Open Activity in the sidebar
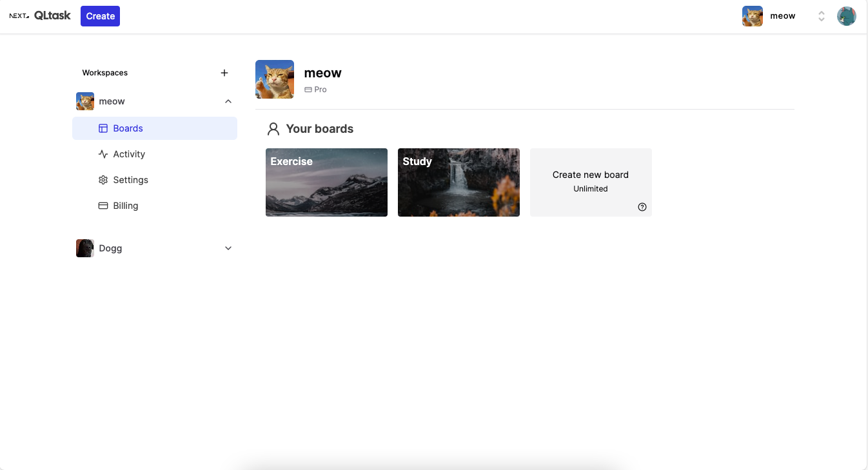The width and height of the screenshot is (868, 470). pyautogui.click(x=155, y=154)
